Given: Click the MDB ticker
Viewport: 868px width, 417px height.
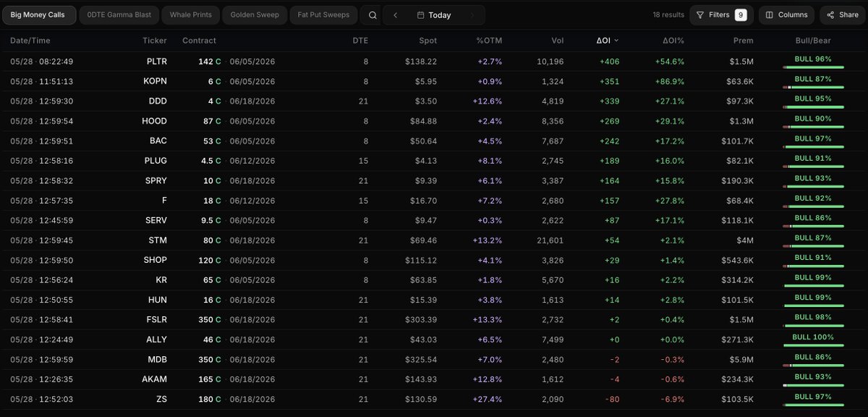Looking at the screenshot, I should [x=157, y=359].
